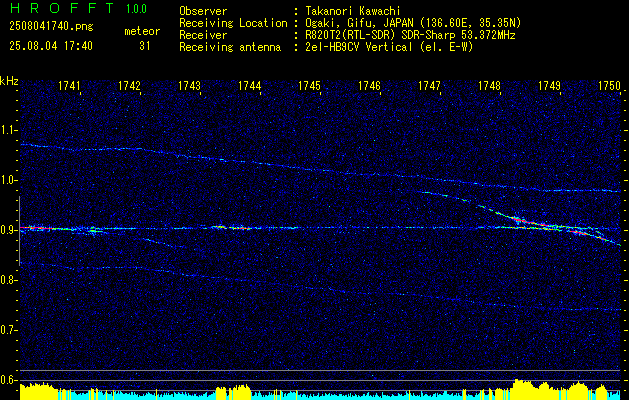Click the 1746 time marker
629x400 pixels.
(369, 86)
